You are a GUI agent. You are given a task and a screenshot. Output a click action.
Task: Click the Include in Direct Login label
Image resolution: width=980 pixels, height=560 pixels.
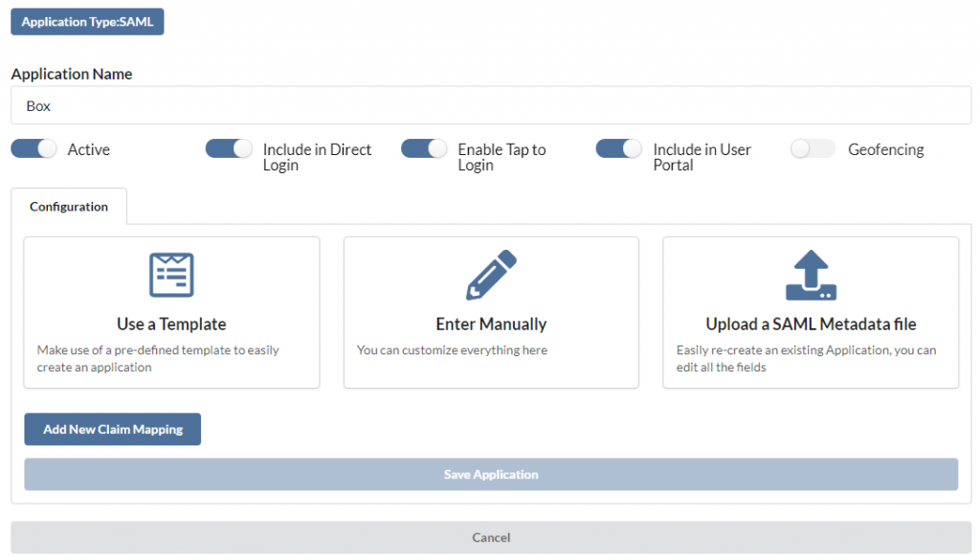coord(317,158)
